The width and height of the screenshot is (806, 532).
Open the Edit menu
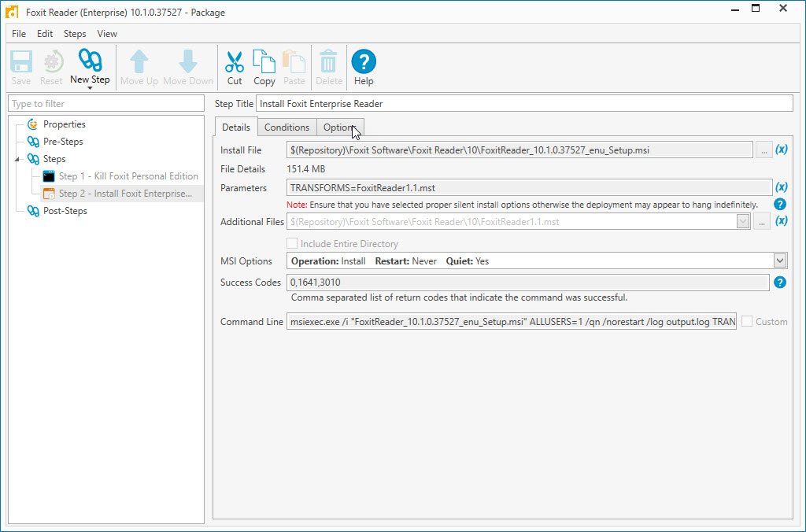(x=45, y=33)
